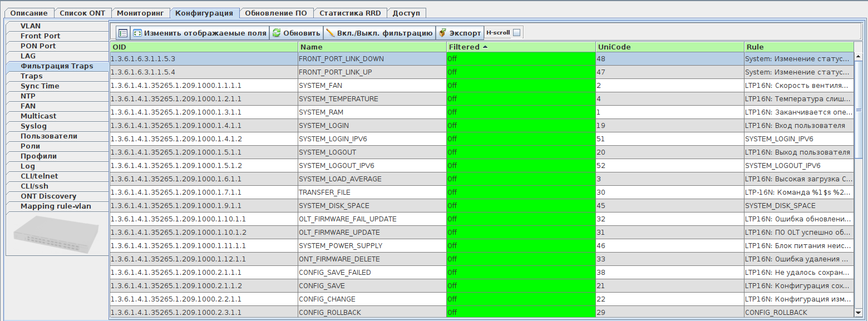Click the SYSTEM_FAN name cell
The height and width of the screenshot is (321, 868).
(x=372, y=85)
